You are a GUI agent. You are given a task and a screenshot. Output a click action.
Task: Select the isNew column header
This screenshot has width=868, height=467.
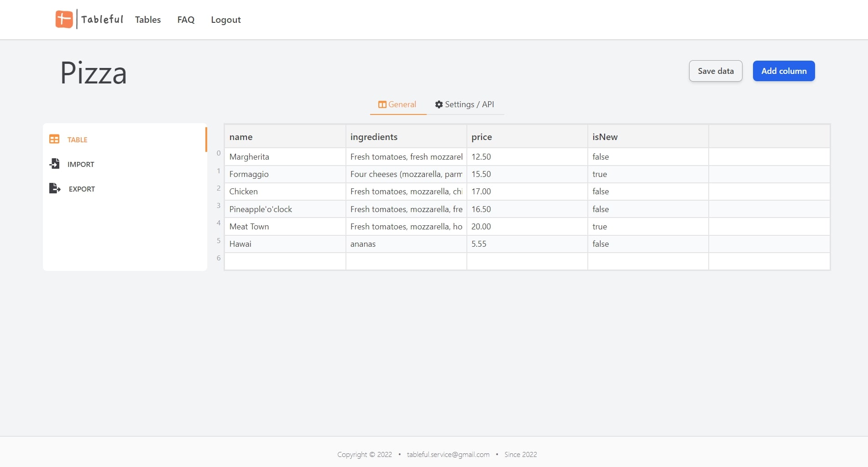pyautogui.click(x=648, y=137)
